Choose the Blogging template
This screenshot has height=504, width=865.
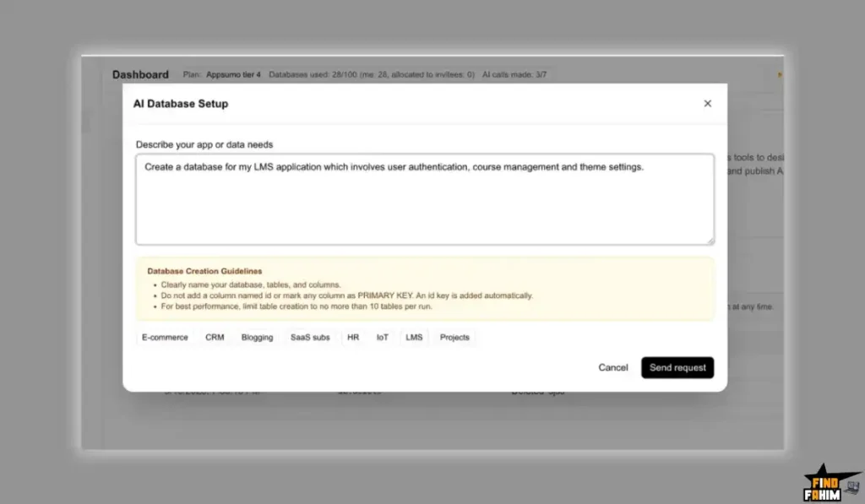coord(258,337)
